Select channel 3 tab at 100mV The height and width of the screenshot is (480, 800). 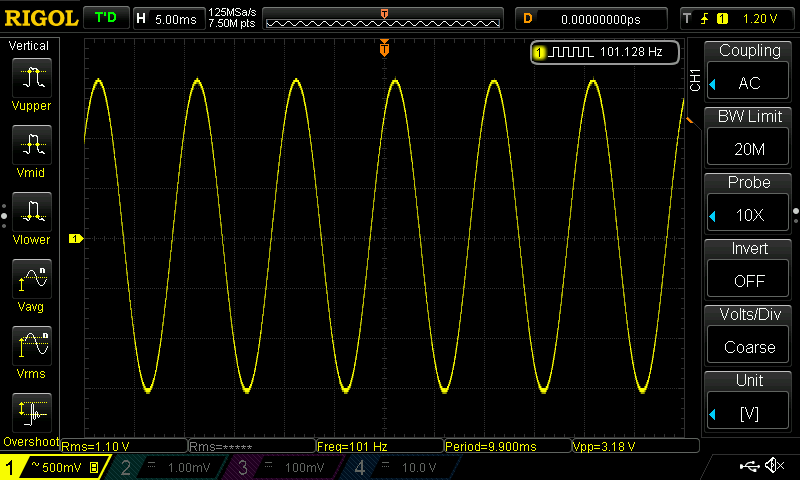point(283,467)
